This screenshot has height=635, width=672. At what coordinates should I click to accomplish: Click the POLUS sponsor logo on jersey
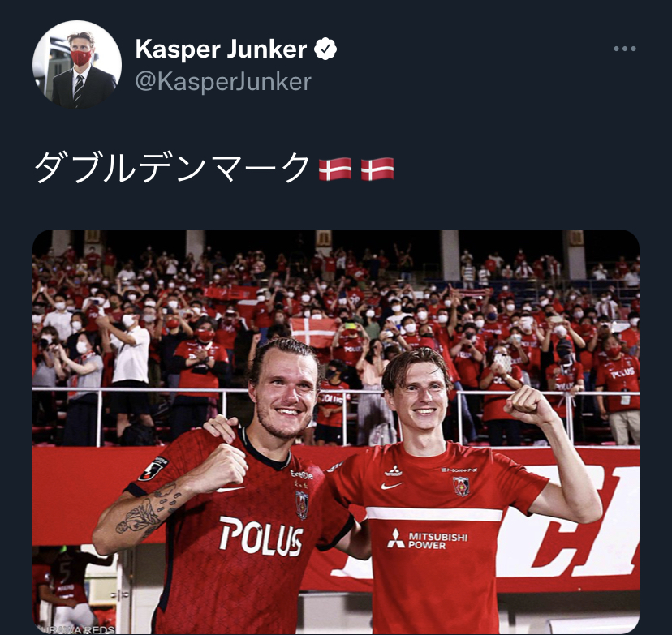(x=261, y=537)
